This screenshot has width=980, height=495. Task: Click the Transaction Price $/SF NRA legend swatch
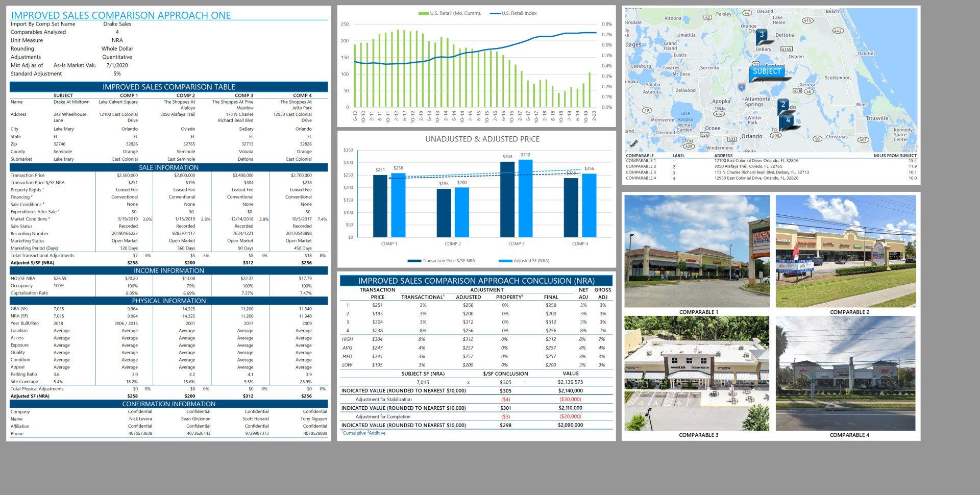pyautogui.click(x=414, y=261)
